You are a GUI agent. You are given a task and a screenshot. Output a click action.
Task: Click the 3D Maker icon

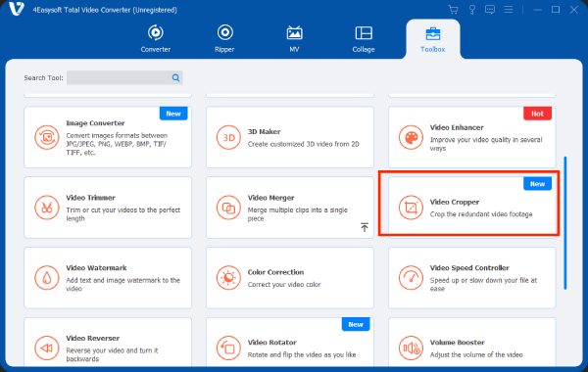tap(228, 137)
